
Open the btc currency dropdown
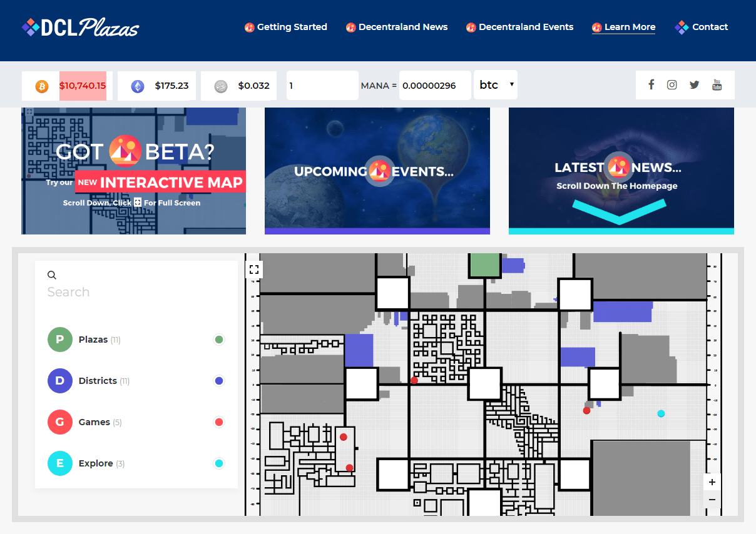[496, 85]
